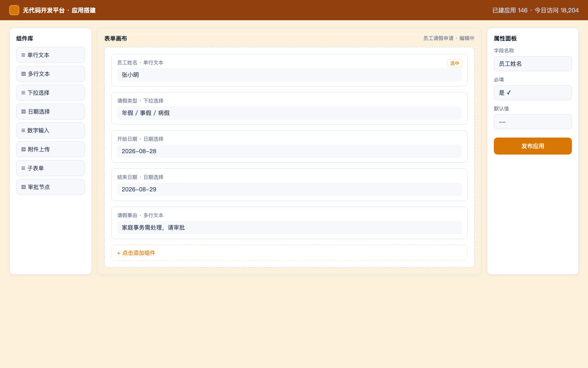Click the icon beside 单行文本 component
The width and height of the screenshot is (588, 368).
pos(23,55)
